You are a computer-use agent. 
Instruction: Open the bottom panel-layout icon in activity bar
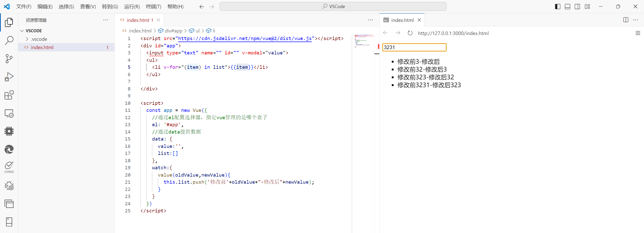tap(9, 222)
